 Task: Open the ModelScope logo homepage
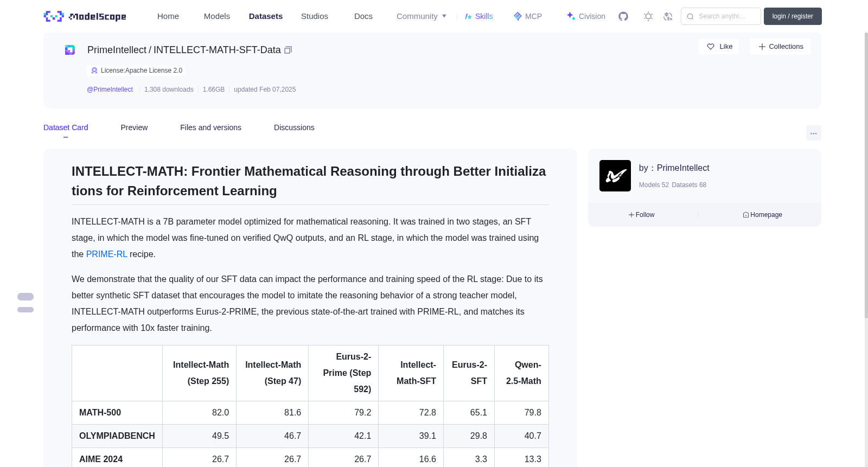tap(85, 16)
